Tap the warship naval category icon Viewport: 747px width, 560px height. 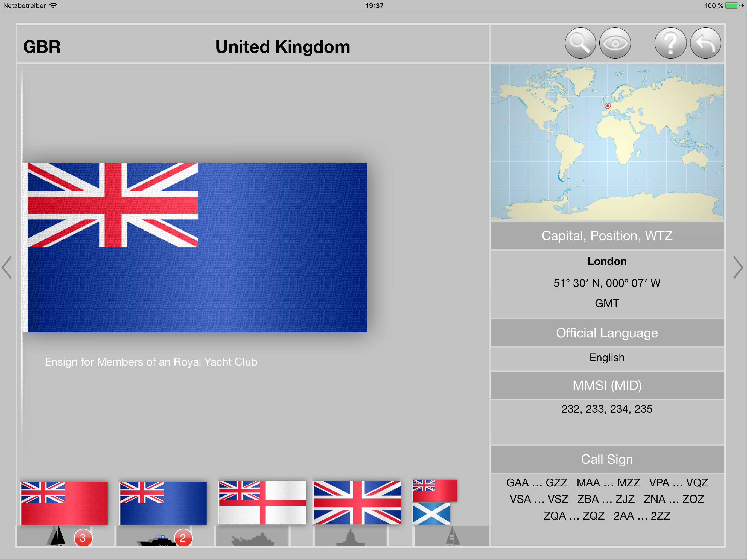(x=252, y=538)
